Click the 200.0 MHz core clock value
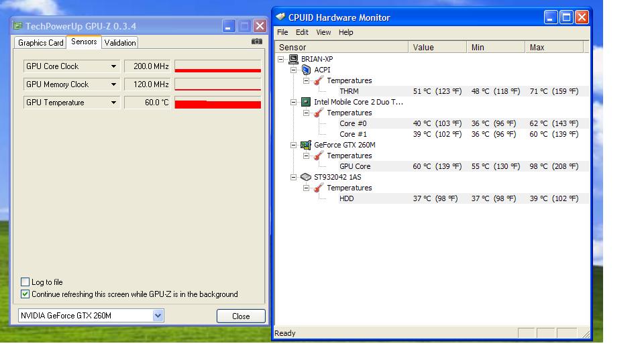This screenshot has width=644, height=362. point(147,66)
